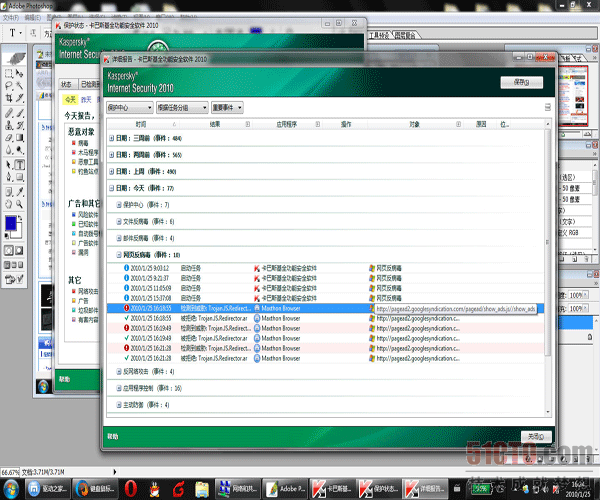600x500 pixels.
Task: Open the blue foreground color swatch
Action: click(10, 223)
